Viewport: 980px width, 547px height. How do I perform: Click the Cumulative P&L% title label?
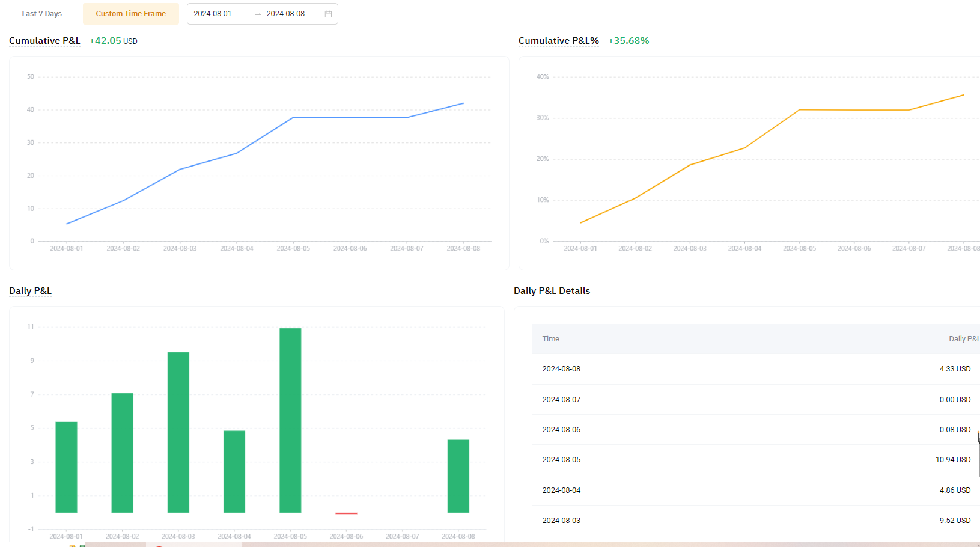click(558, 41)
